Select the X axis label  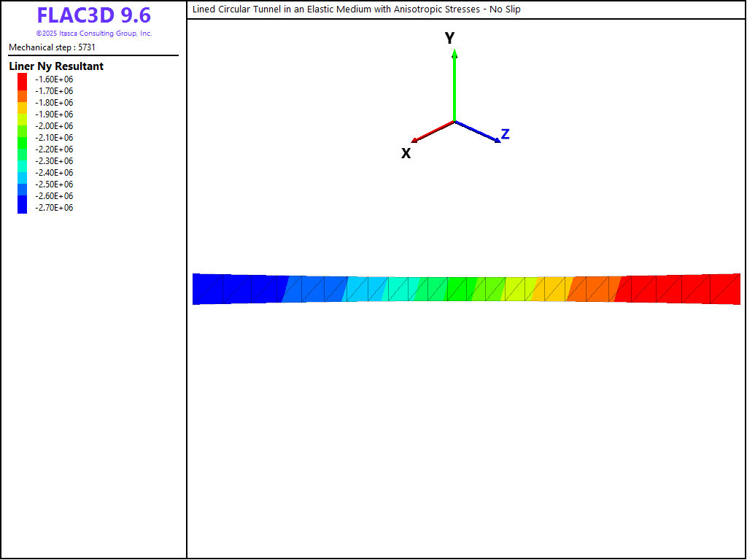(x=406, y=153)
